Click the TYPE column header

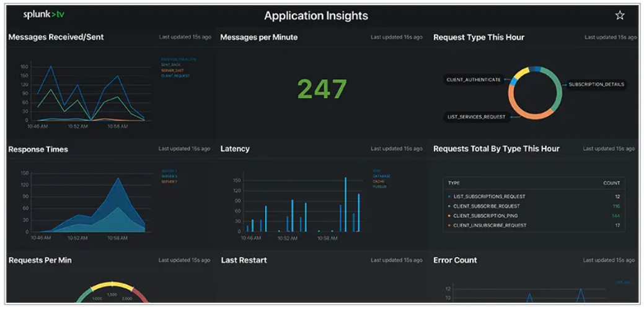[x=454, y=183]
